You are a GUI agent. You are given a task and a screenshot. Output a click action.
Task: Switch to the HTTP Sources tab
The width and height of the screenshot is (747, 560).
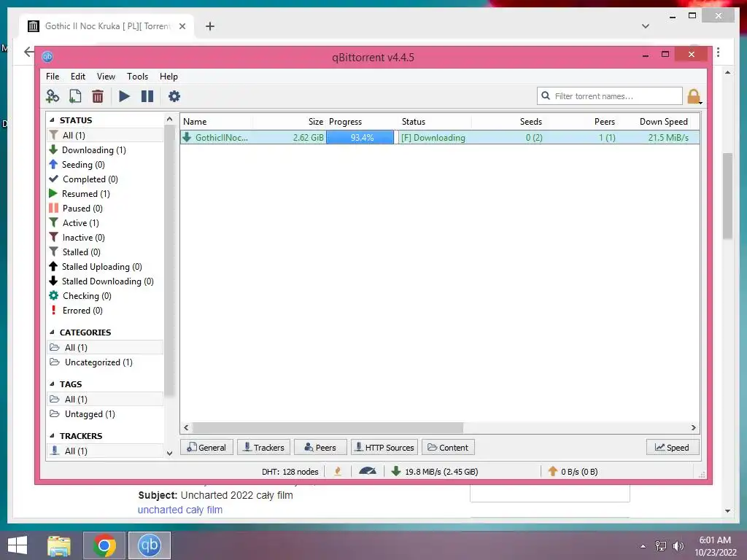(384, 447)
